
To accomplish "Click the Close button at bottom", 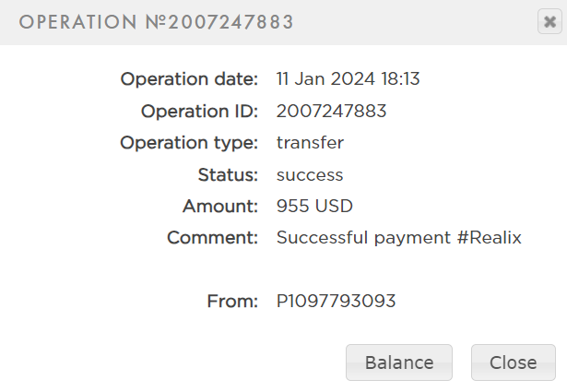I will 513,362.
